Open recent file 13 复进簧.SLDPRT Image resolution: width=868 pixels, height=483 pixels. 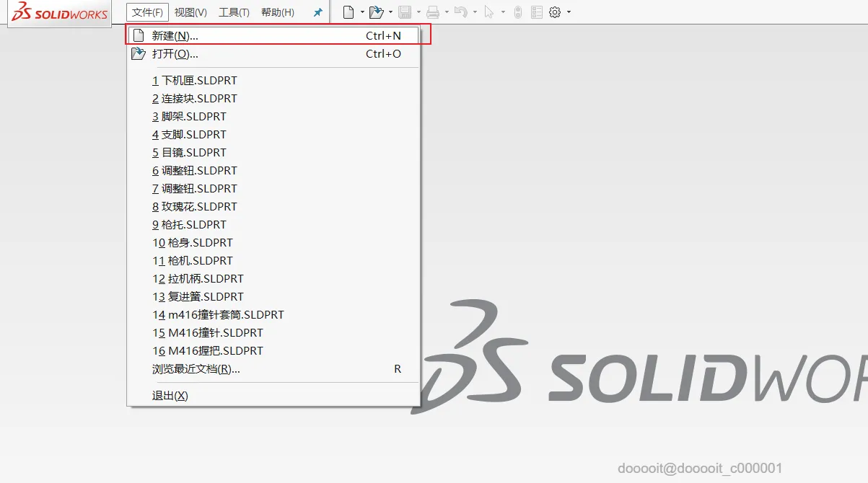click(x=273, y=296)
